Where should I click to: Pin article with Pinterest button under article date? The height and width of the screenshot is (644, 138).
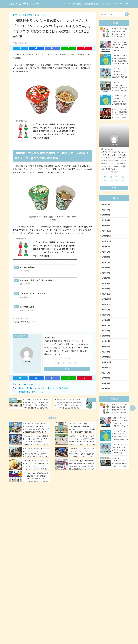point(84,48)
